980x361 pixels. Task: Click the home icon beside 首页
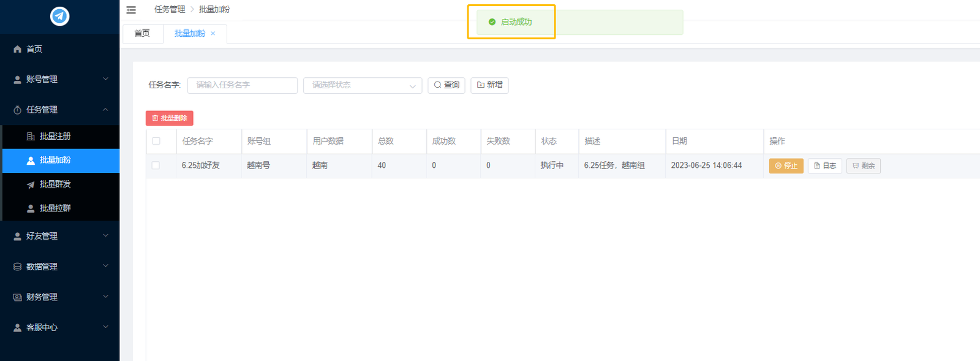[18, 49]
